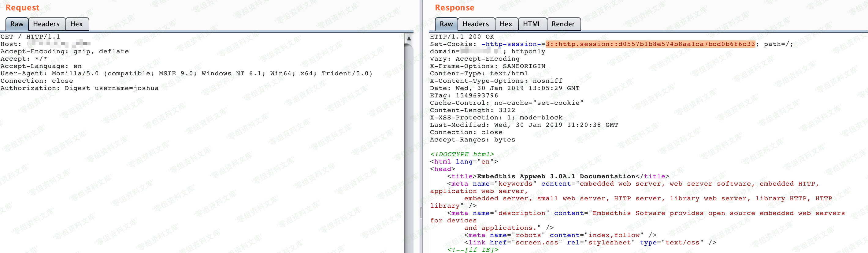Place cursor in the Authorization Digest header line
The width and height of the screenshot is (868, 253).
[80, 89]
